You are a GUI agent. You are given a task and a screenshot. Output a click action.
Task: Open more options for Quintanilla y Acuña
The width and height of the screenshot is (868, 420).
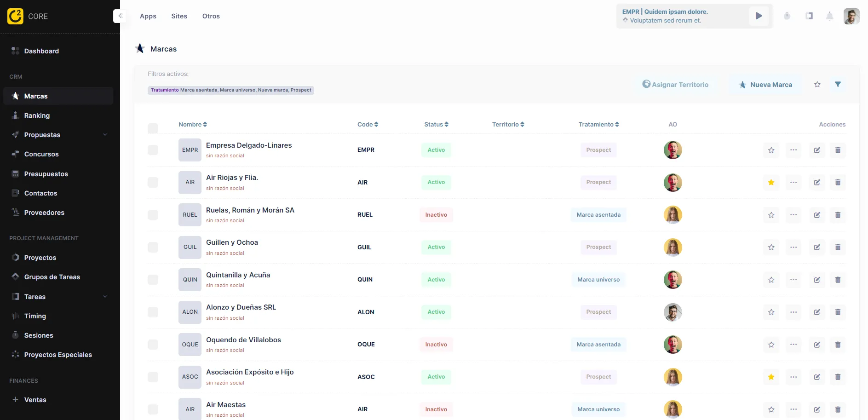point(793,280)
